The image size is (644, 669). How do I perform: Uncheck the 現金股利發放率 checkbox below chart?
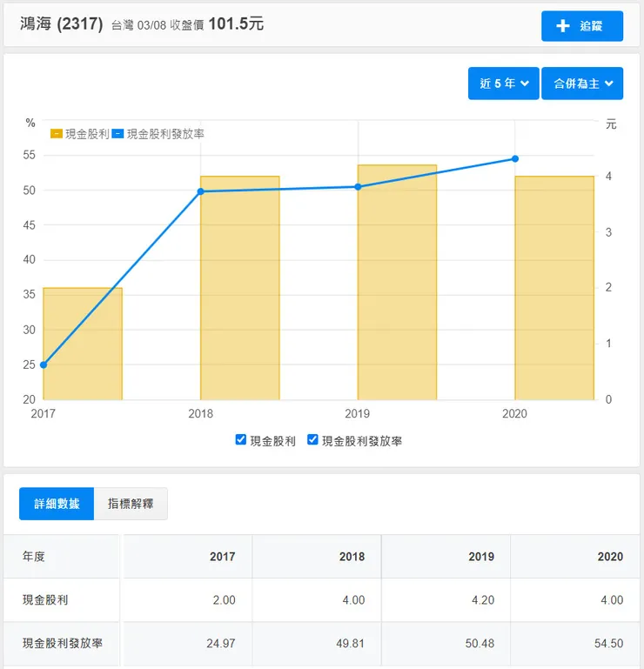(x=312, y=439)
